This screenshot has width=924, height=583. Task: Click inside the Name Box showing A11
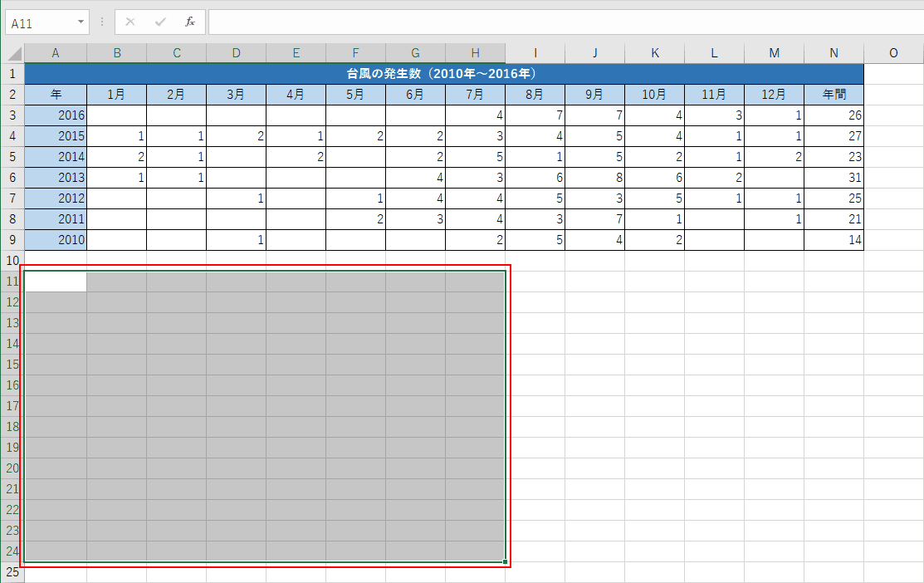pyautogui.click(x=40, y=23)
